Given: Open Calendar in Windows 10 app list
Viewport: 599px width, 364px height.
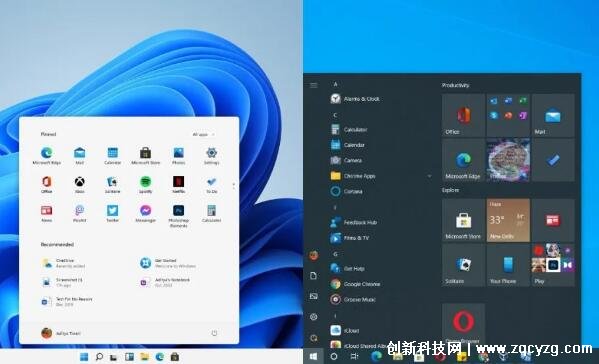Looking at the screenshot, I should click(x=347, y=145).
